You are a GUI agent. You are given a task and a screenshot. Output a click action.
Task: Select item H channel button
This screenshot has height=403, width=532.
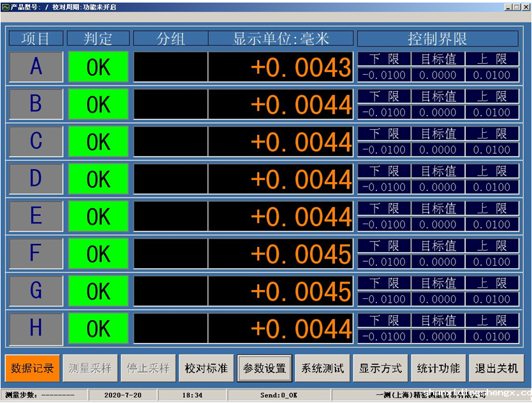36,329
